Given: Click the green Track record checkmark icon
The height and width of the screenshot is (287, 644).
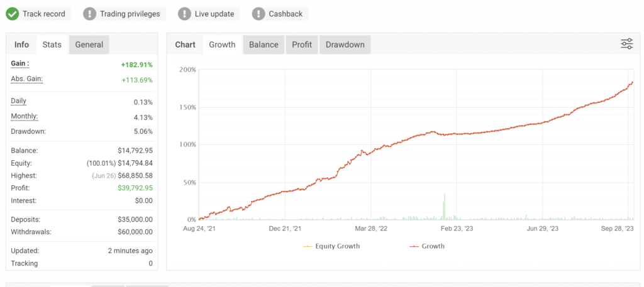Looking at the screenshot, I should (13, 13).
